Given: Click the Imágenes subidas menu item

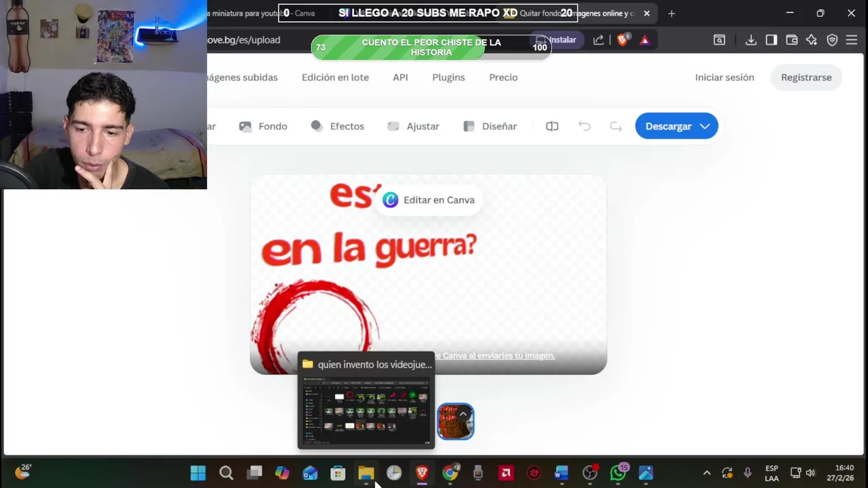Looking at the screenshot, I should click(x=242, y=77).
